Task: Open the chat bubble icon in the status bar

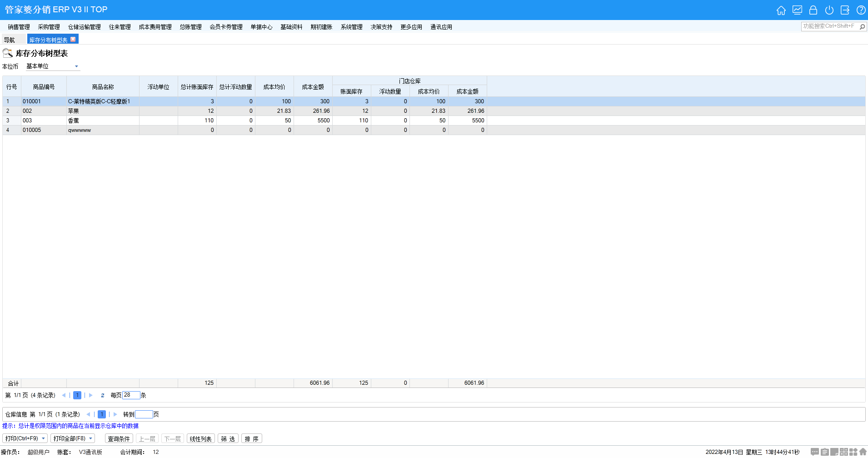Action: point(815,452)
